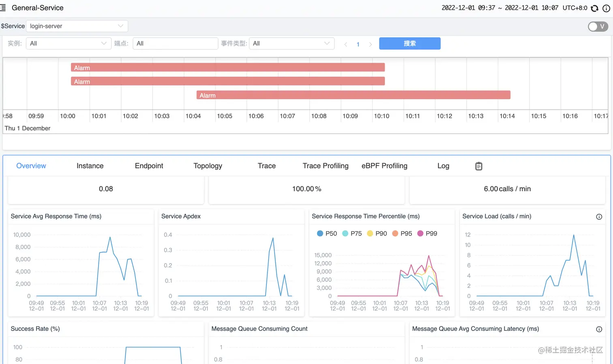This screenshot has width=613, height=364.
Task: Open the 实例 All dropdown
Action: (69, 43)
